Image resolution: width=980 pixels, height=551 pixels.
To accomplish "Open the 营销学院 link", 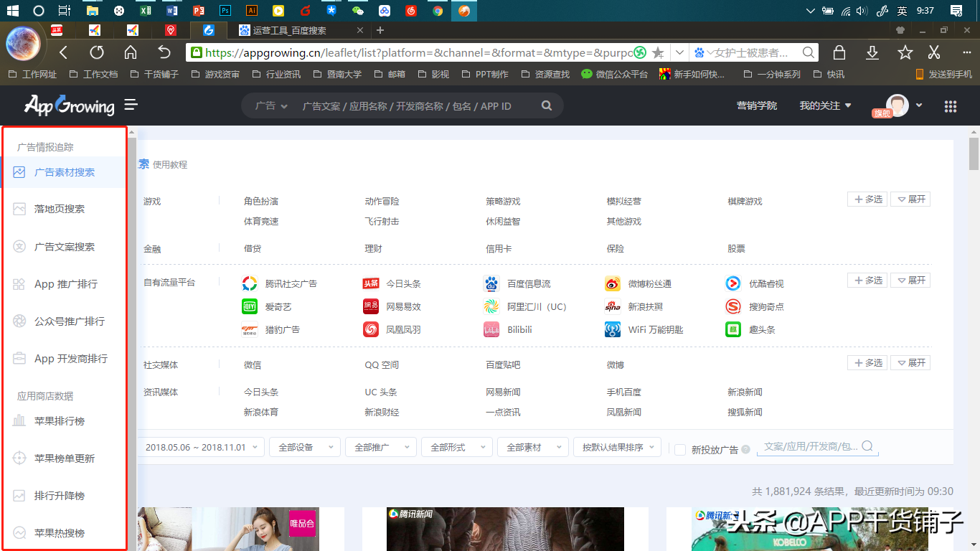I will point(757,105).
